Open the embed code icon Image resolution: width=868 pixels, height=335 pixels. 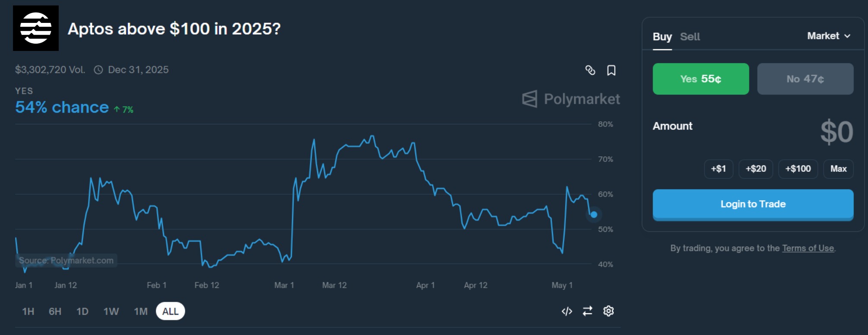point(567,311)
